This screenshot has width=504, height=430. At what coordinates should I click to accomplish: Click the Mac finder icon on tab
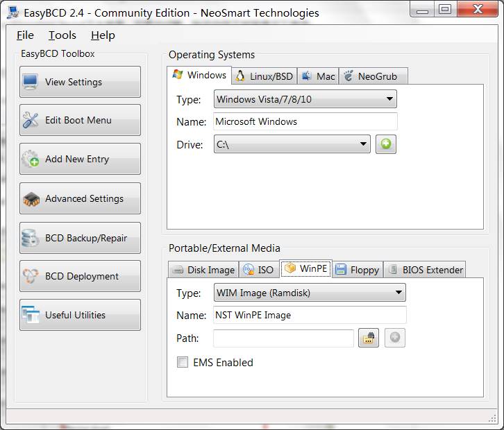coord(306,76)
